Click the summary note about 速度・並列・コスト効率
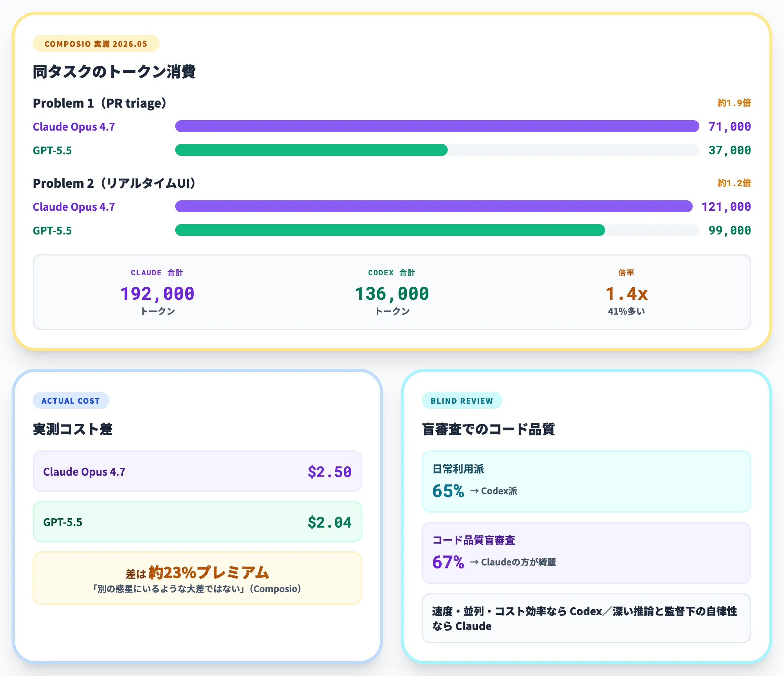 (x=586, y=618)
